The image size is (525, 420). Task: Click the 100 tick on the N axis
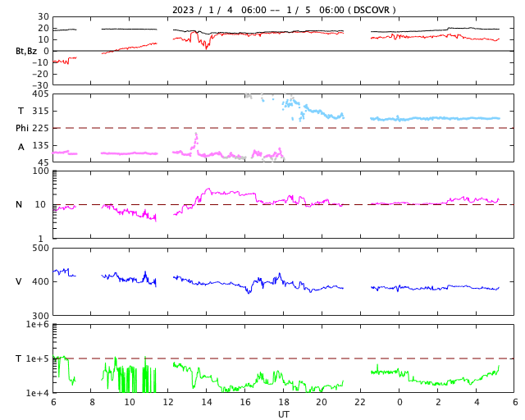(40, 171)
